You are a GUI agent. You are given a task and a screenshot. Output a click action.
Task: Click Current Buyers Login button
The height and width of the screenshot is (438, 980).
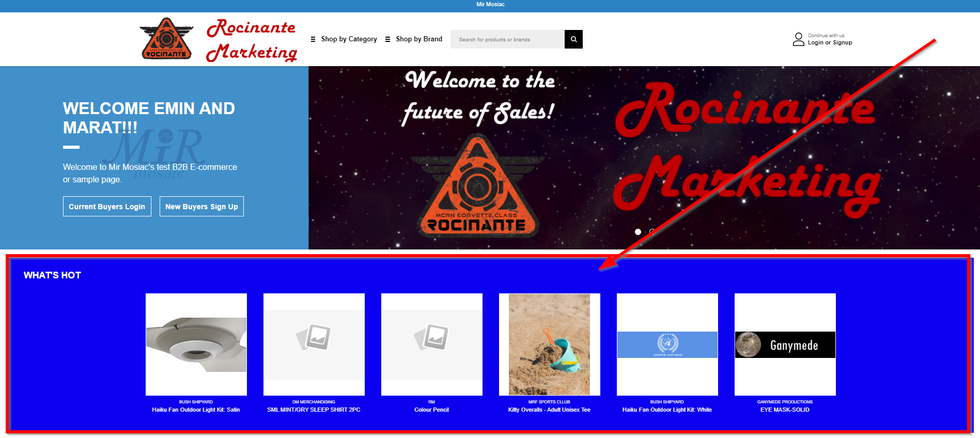click(107, 207)
